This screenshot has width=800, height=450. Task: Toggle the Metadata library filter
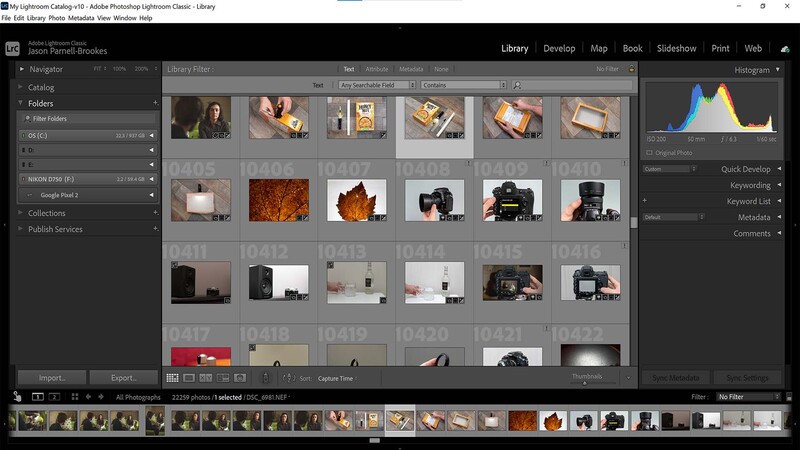pos(411,69)
